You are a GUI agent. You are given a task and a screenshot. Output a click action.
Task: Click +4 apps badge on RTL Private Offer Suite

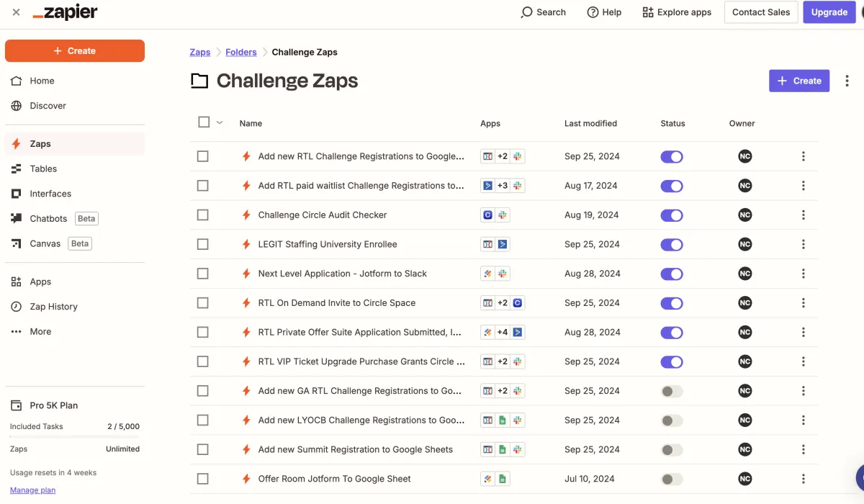[503, 333]
